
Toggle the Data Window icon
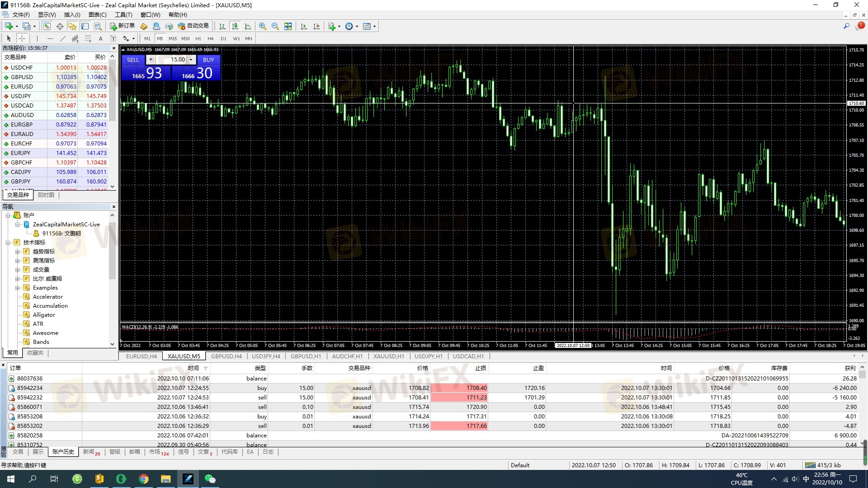pyautogui.click(x=60, y=26)
